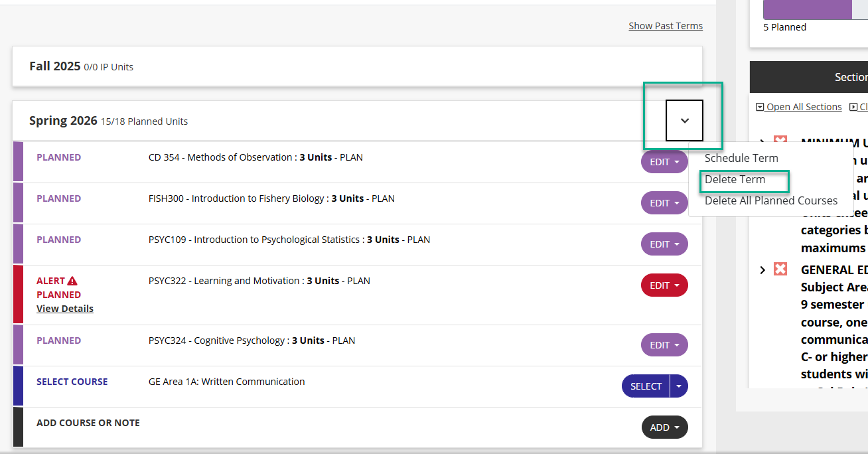
Task: Click Open All Sections link
Action: pyautogui.click(x=803, y=107)
